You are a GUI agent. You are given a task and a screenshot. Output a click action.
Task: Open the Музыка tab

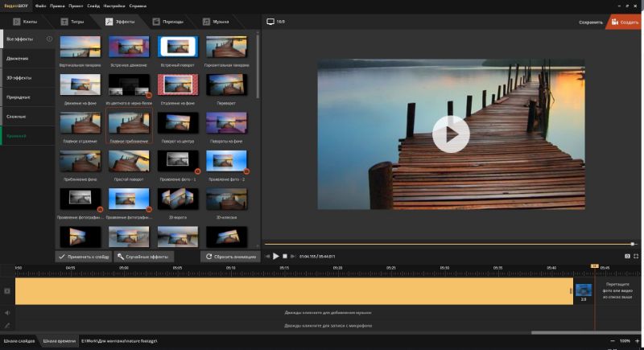216,22
